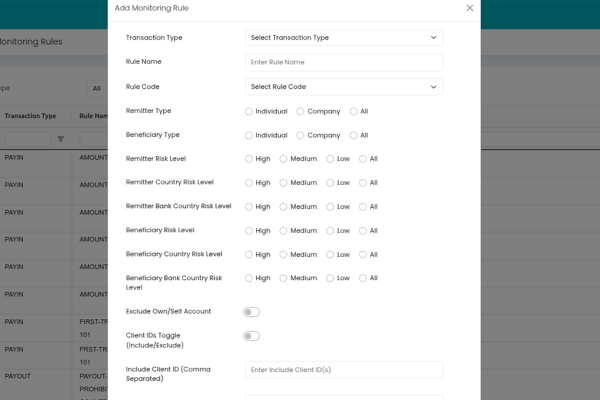
Task: Pick Medium for Remitter Country Risk Level
Action: click(x=284, y=183)
